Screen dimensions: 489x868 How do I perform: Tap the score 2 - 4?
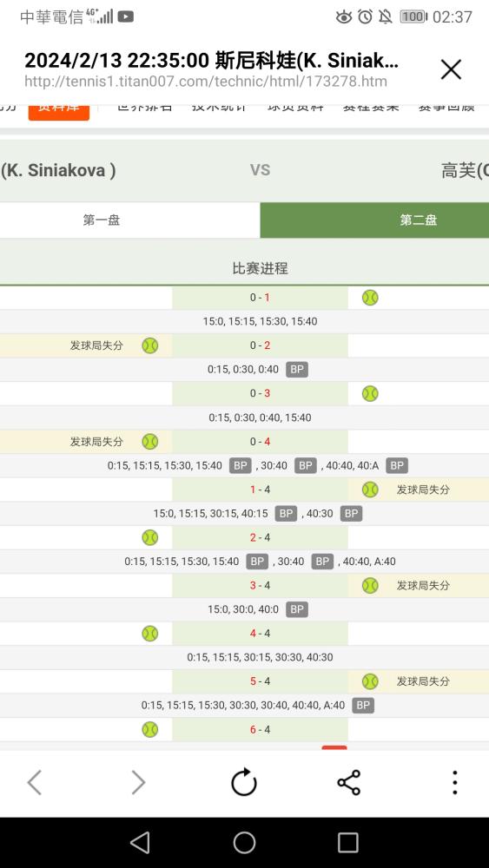[260, 537]
